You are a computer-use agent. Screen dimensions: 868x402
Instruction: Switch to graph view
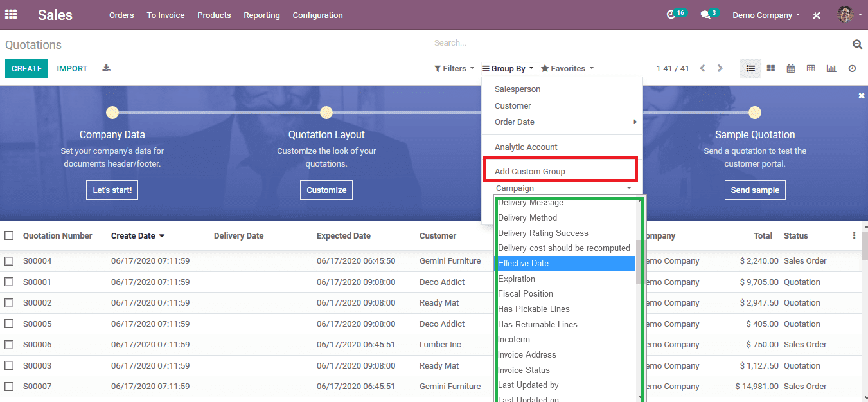[831, 68]
